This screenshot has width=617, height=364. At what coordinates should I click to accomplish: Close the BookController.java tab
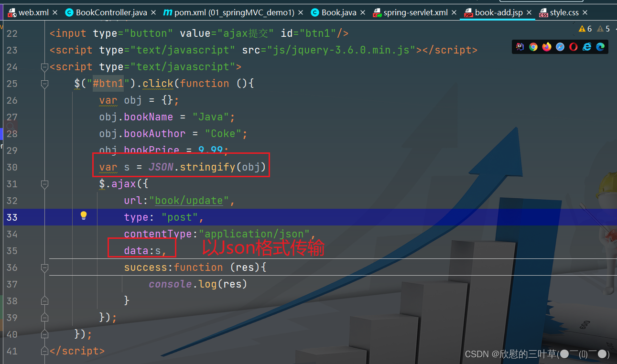tap(153, 12)
